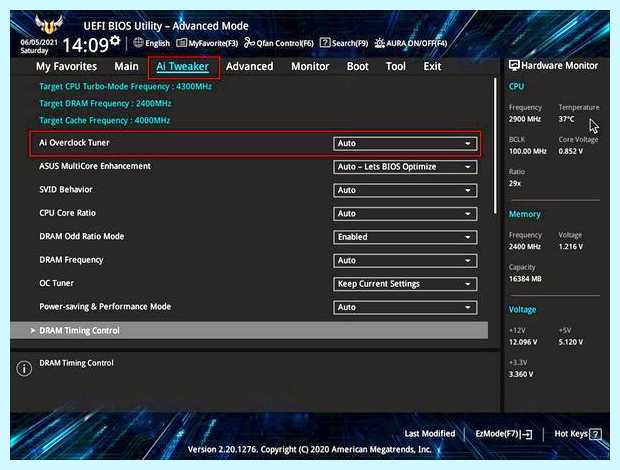Open the Monitor tab
The width and height of the screenshot is (620, 470).
click(x=310, y=66)
